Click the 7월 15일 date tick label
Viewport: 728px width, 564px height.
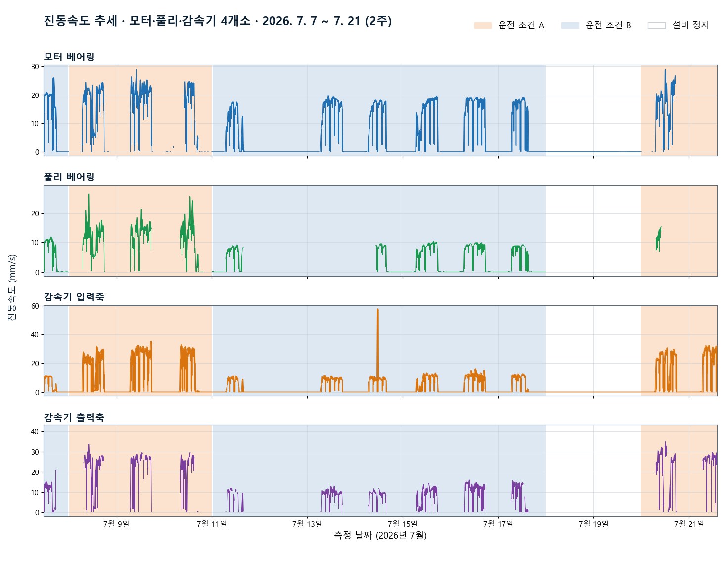403,524
